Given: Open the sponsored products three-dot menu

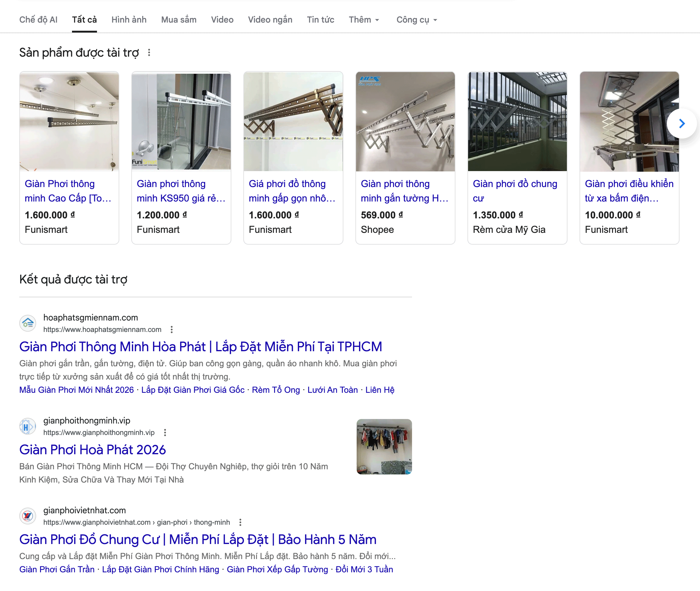Looking at the screenshot, I should [149, 53].
